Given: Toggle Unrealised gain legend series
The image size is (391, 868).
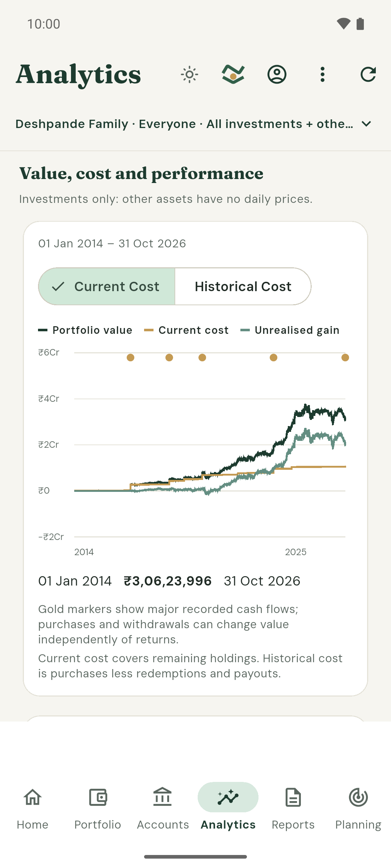Looking at the screenshot, I should [x=290, y=330].
